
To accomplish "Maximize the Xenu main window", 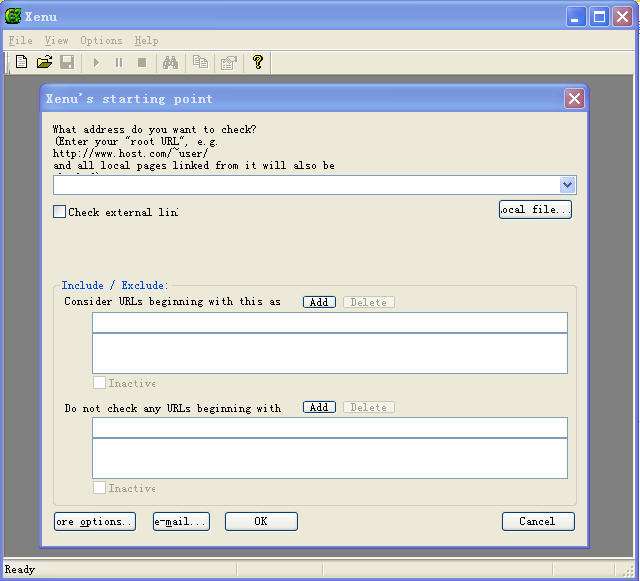I will (x=599, y=17).
